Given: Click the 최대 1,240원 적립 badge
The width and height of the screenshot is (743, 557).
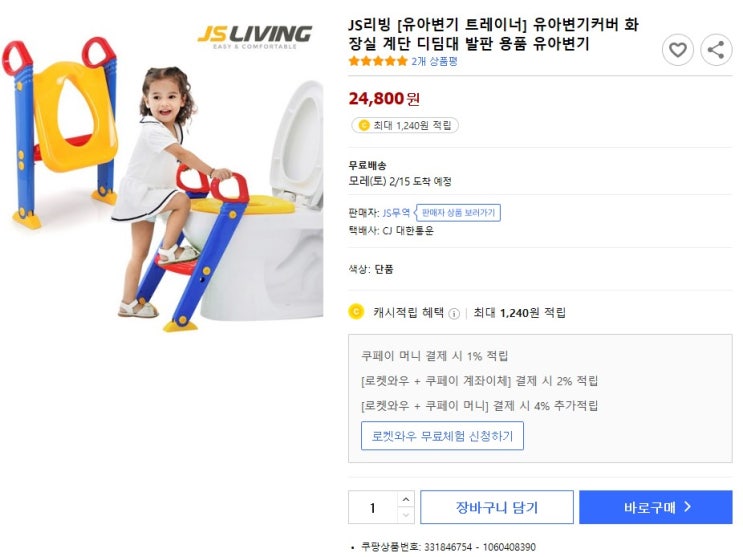Looking at the screenshot, I should (x=405, y=125).
